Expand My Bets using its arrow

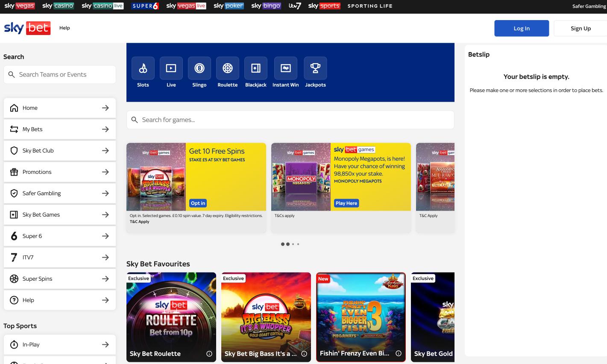point(105,129)
